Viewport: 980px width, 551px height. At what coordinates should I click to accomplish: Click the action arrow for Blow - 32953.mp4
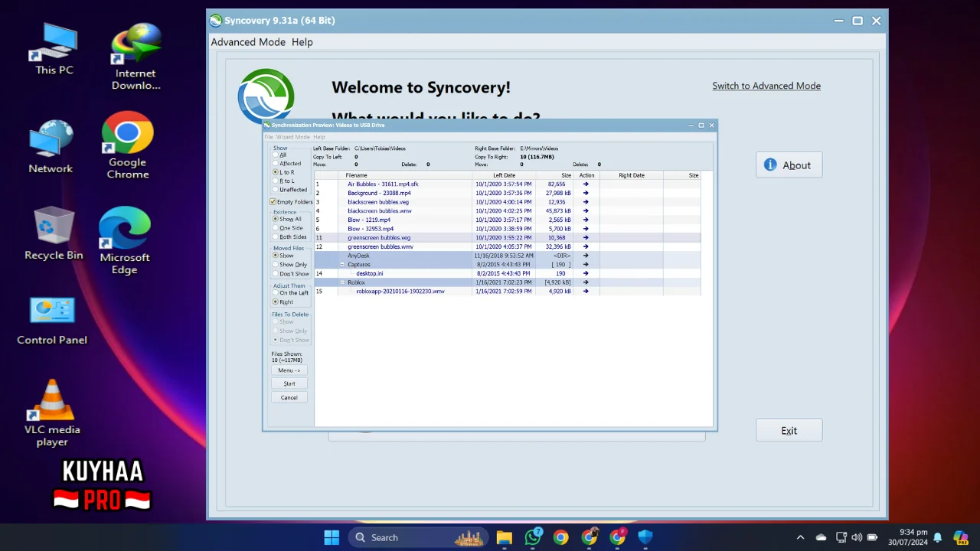pyautogui.click(x=586, y=229)
